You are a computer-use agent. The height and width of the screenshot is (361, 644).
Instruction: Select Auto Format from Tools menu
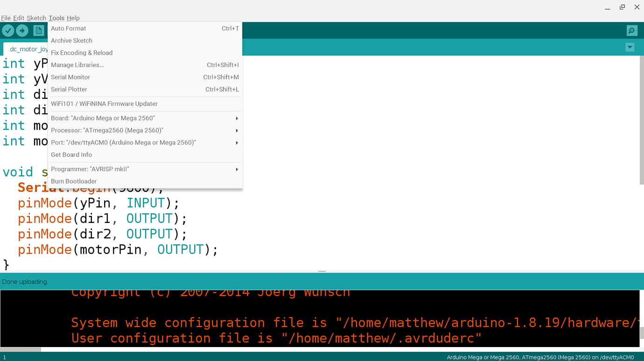(68, 28)
